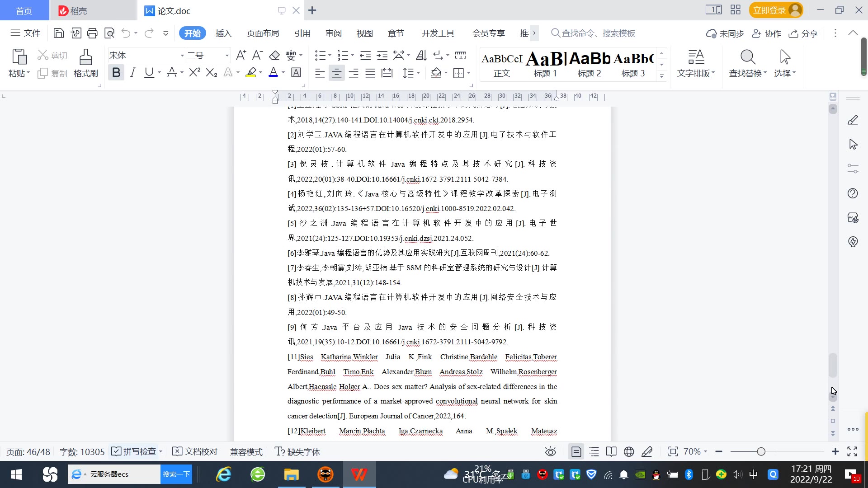
Task: Apply strikethrough text formatting
Action: coord(172,73)
